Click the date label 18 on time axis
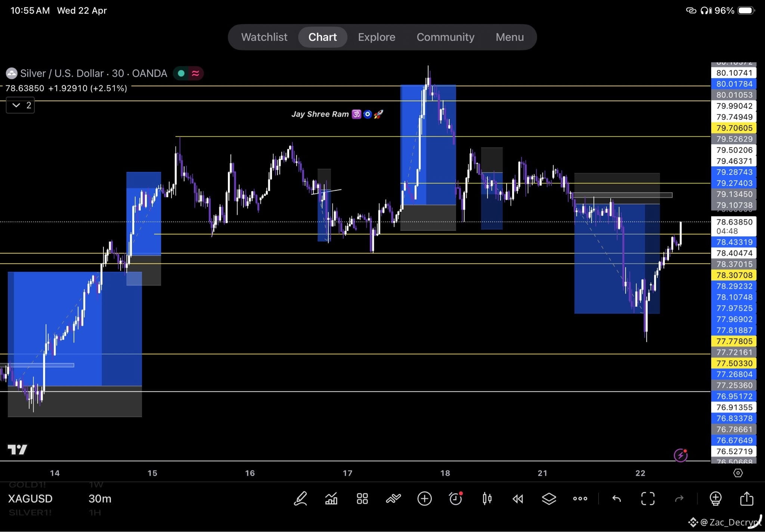 tap(445, 473)
